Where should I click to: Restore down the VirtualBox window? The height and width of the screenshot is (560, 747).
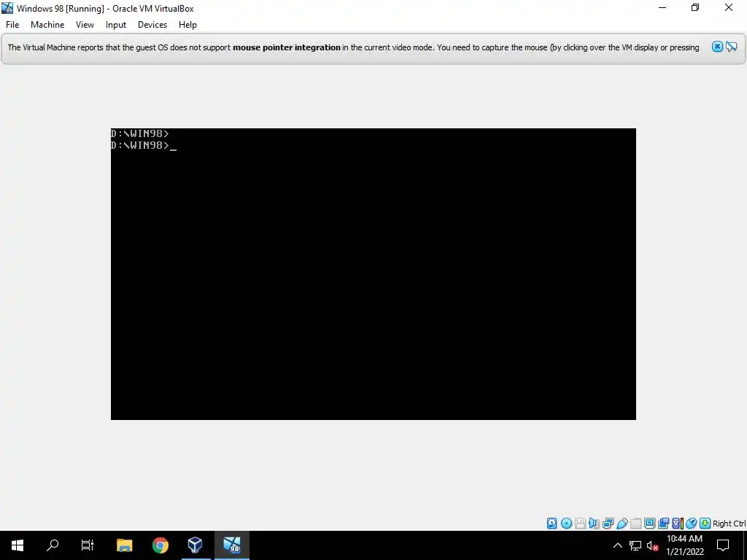pos(695,7)
